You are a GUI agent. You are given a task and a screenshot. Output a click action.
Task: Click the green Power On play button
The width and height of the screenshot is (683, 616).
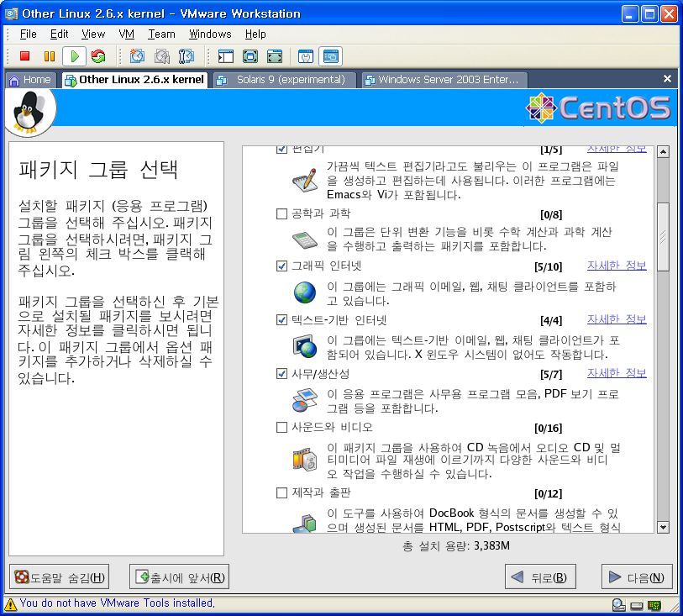75,56
